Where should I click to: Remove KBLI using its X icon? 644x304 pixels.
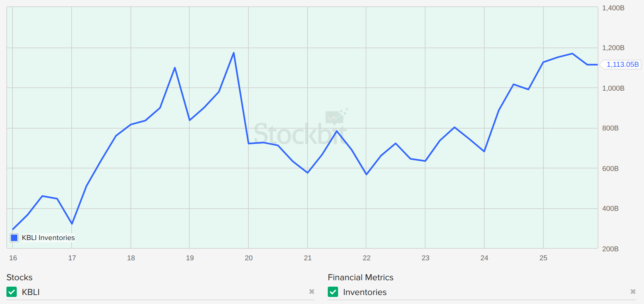pos(311,291)
